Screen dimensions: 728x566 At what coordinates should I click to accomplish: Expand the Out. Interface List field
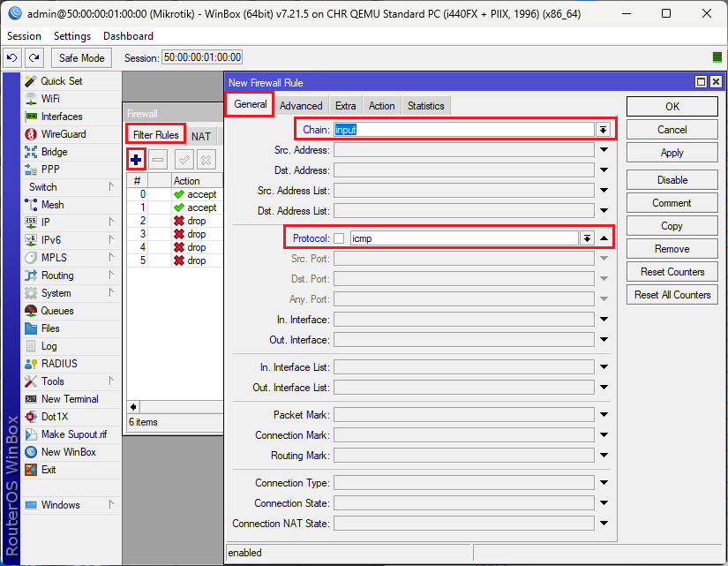604,387
